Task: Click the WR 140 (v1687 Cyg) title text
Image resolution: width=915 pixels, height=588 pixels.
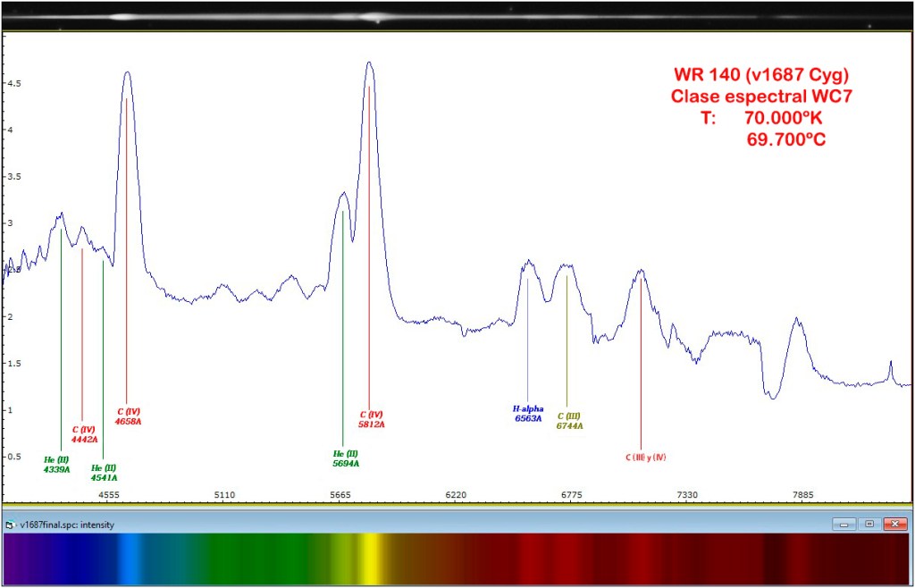Action: click(x=760, y=75)
